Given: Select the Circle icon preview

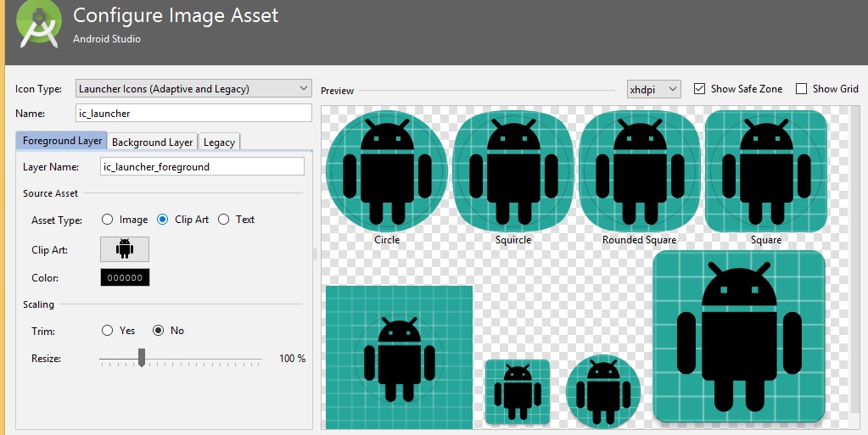Looking at the screenshot, I should coord(387,170).
